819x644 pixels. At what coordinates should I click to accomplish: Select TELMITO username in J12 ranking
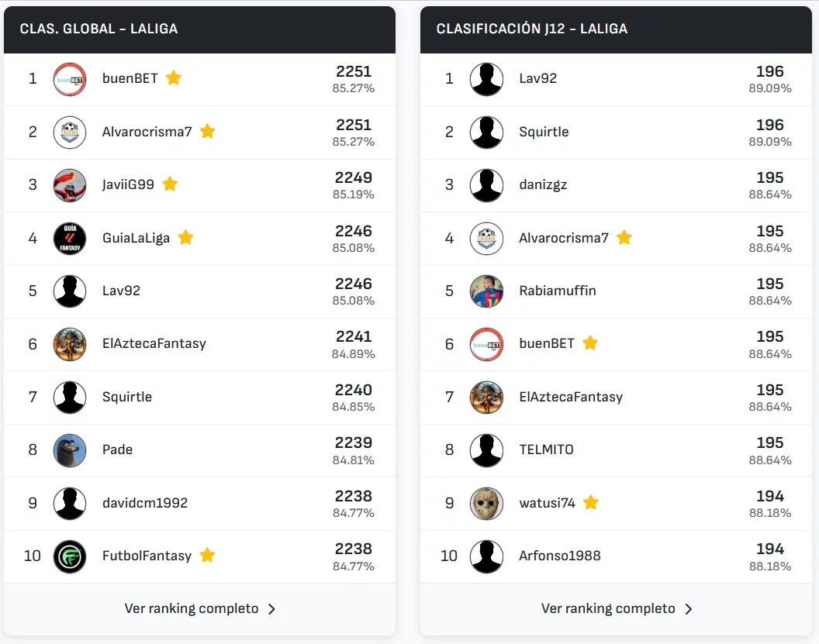[x=546, y=449]
